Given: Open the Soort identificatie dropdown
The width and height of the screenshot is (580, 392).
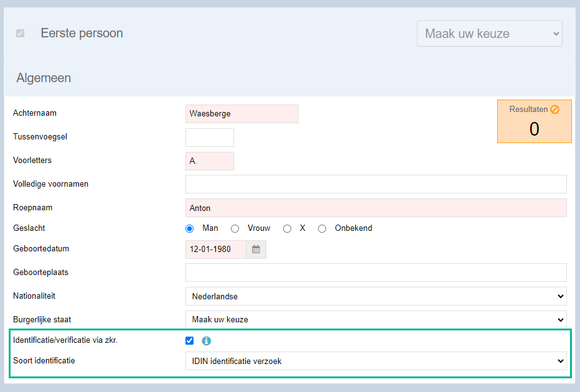Looking at the screenshot, I should (x=376, y=361).
